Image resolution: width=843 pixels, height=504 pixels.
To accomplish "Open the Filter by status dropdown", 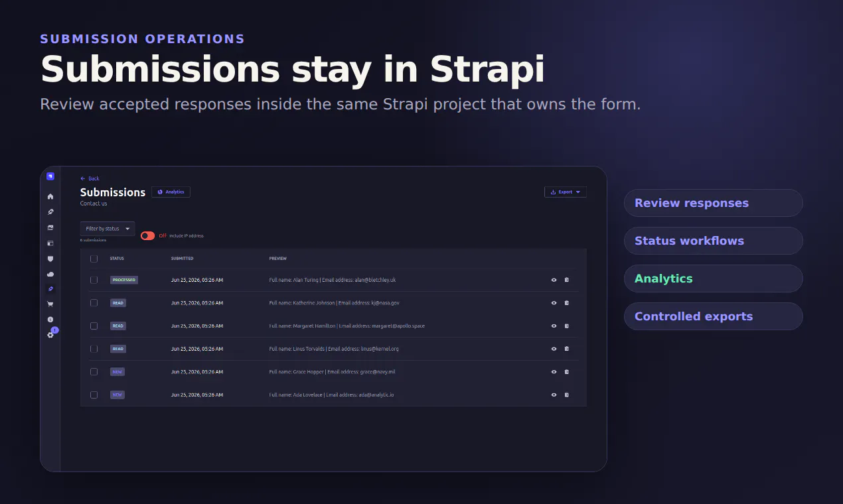I will pyautogui.click(x=108, y=229).
